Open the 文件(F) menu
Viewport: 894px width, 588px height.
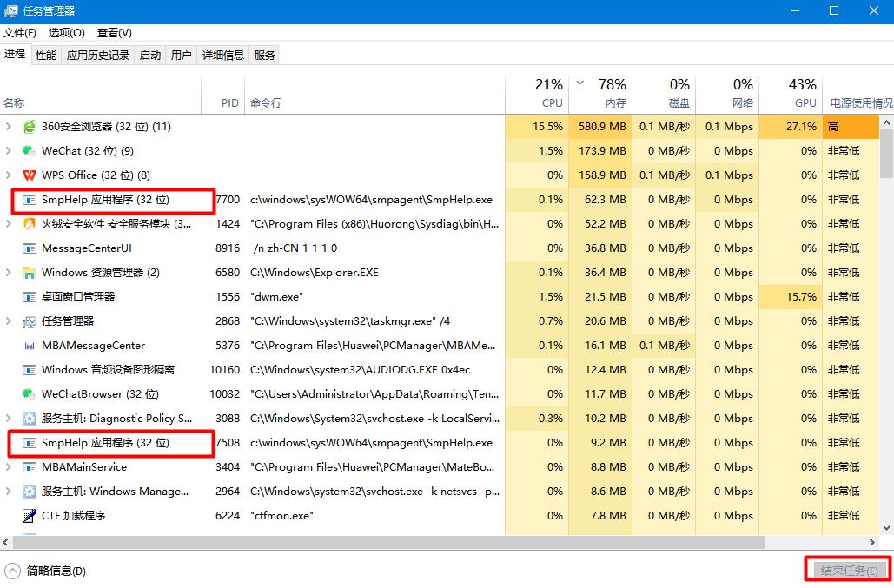(x=20, y=33)
